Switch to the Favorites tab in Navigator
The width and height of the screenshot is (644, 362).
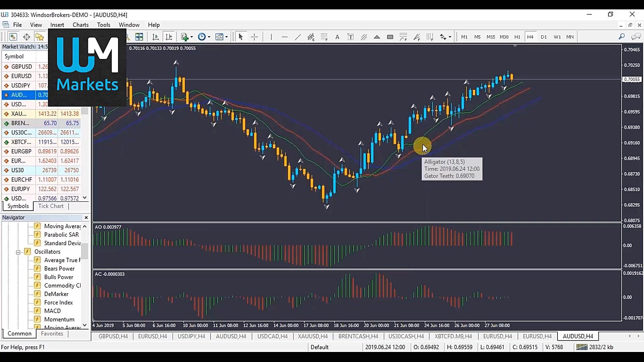pos(52,334)
